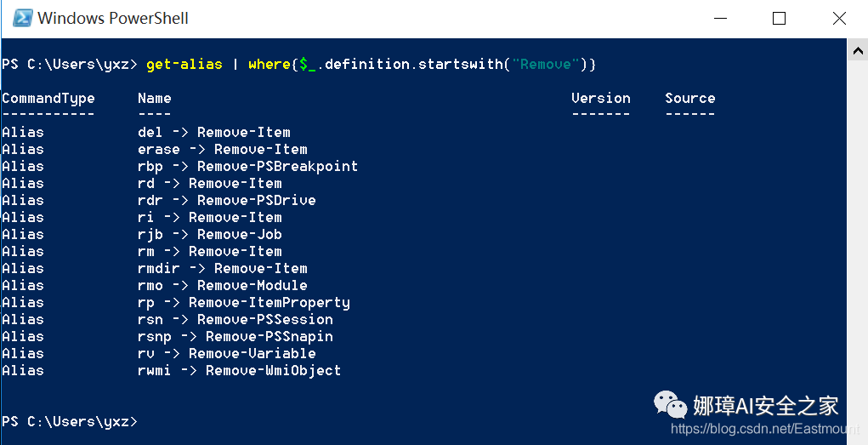Minimize the PowerShell window
This screenshot has height=445, width=868.
[x=720, y=18]
